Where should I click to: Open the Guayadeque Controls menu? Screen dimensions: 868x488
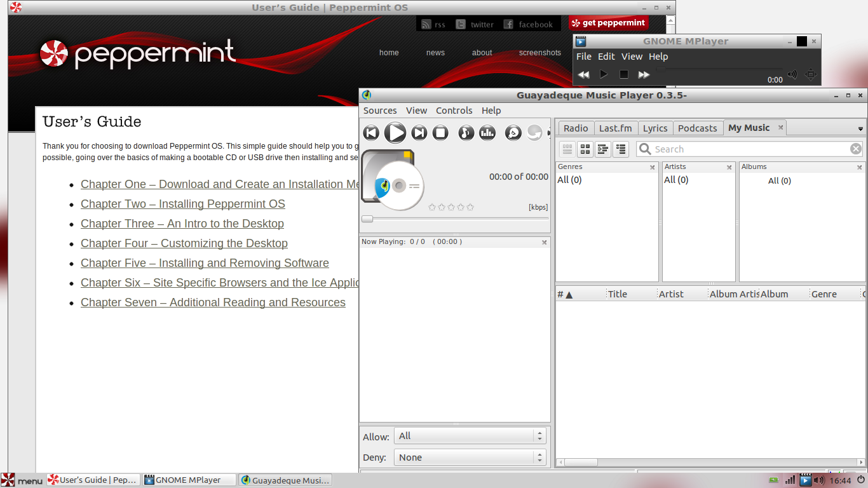[454, 111]
